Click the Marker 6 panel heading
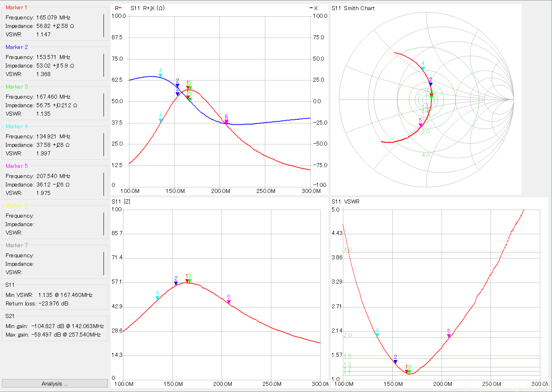Image resolution: width=552 pixels, height=392 pixels. pos(17,206)
